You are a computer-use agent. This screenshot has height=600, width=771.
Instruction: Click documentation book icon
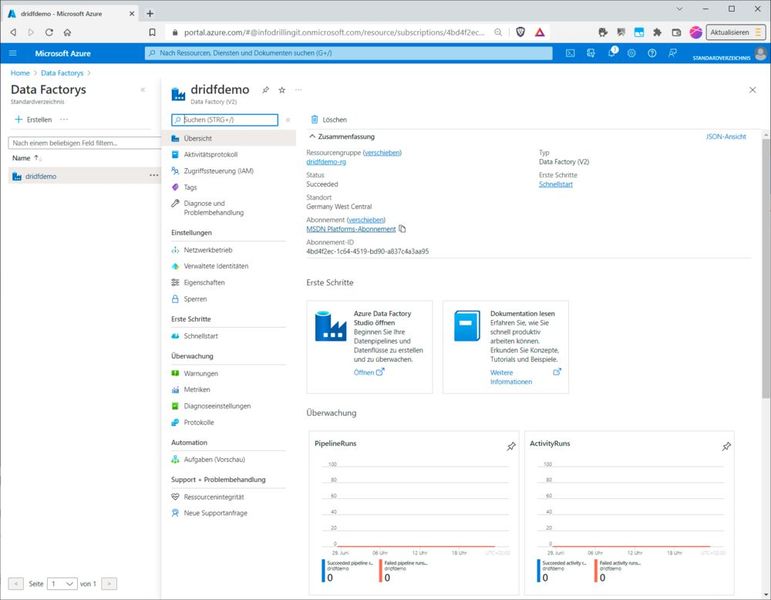pyautogui.click(x=467, y=326)
